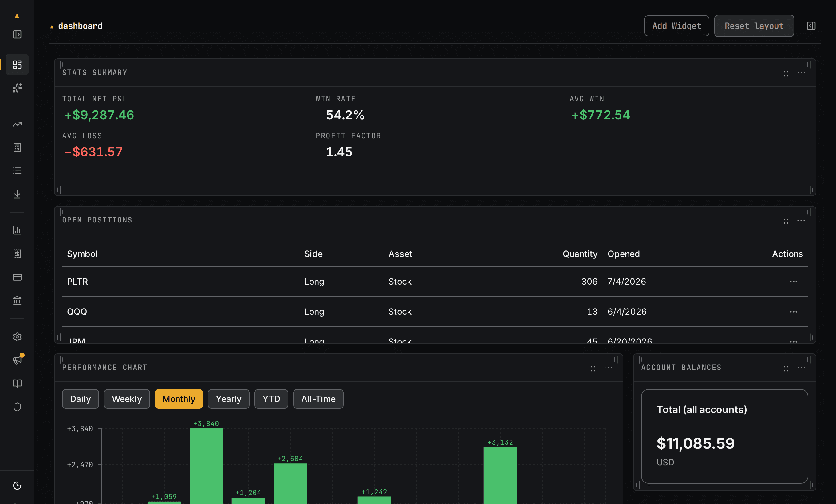The image size is (836, 504).
Task: Select the Monthly chart tab
Action: [x=179, y=399]
